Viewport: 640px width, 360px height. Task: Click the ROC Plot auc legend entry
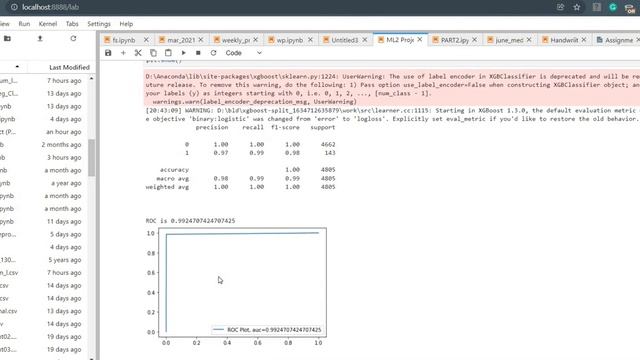267,329
